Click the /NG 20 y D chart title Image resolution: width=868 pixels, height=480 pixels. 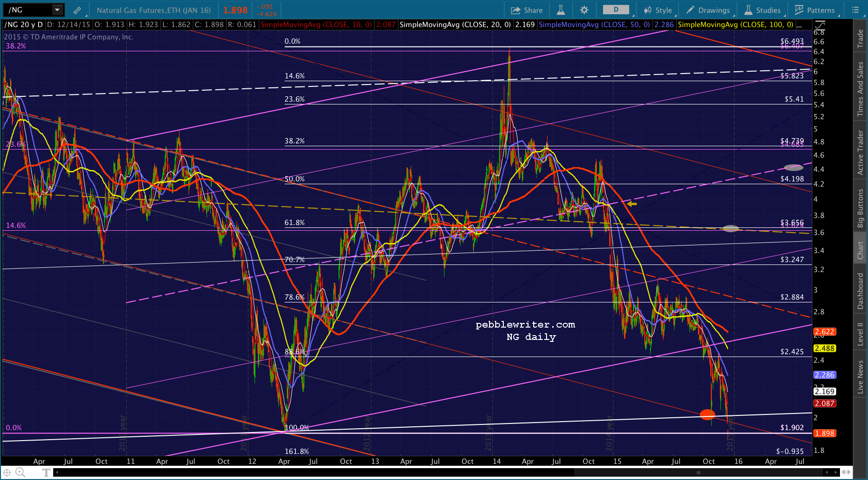(x=23, y=25)
